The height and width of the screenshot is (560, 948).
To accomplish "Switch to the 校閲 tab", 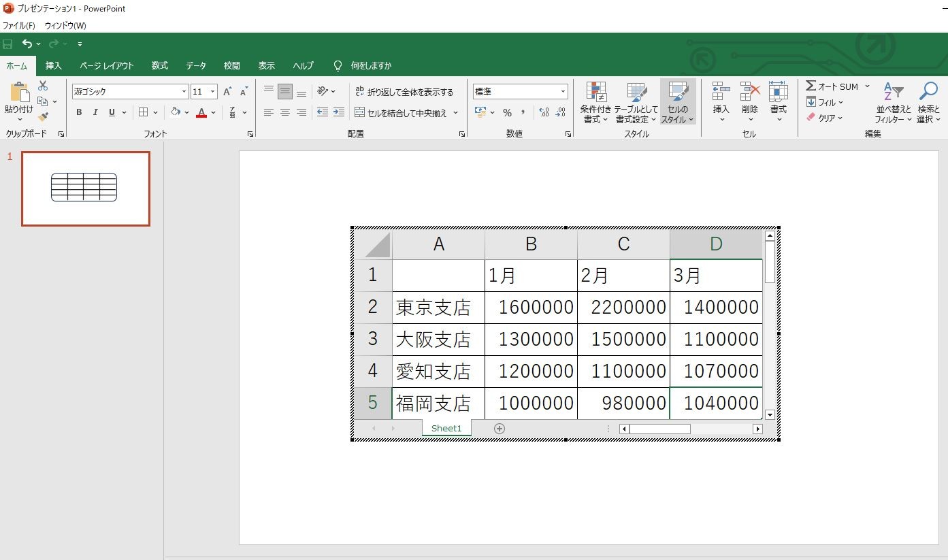I will click(232, 65).
